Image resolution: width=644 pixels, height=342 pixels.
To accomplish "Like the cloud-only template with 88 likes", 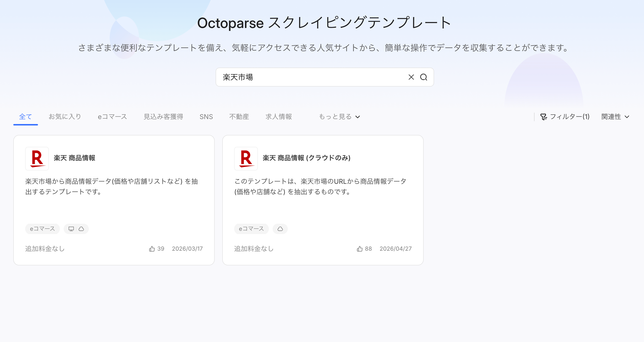I will coord(360,249).
